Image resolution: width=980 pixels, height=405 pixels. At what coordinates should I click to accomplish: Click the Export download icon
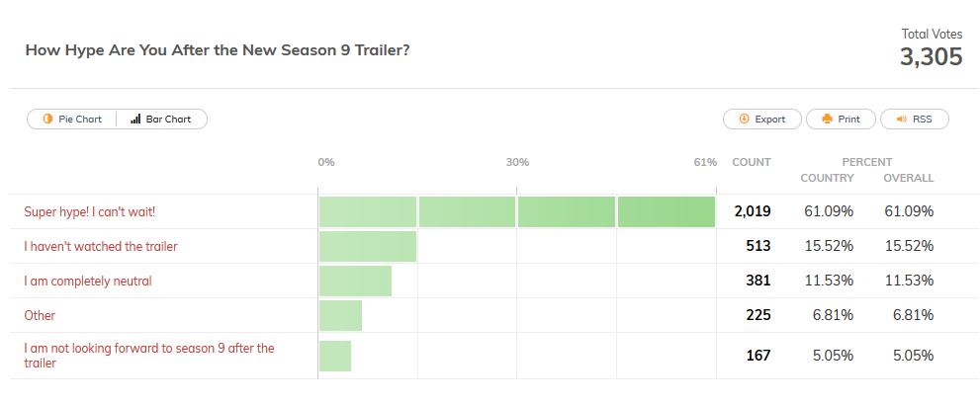click(744, 120)
